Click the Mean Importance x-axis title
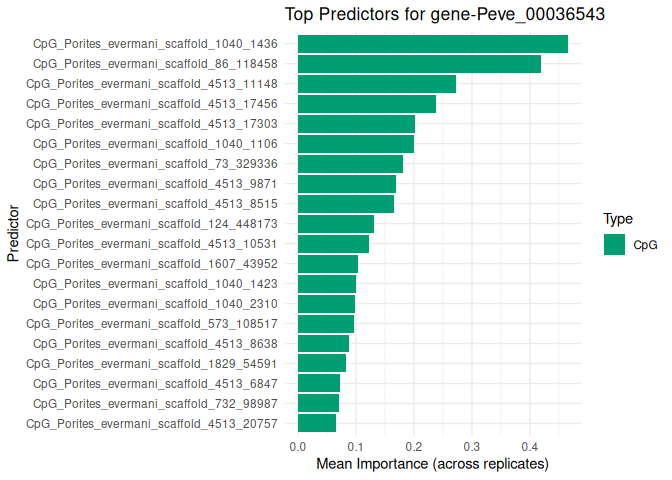 [x=432, y=465]
